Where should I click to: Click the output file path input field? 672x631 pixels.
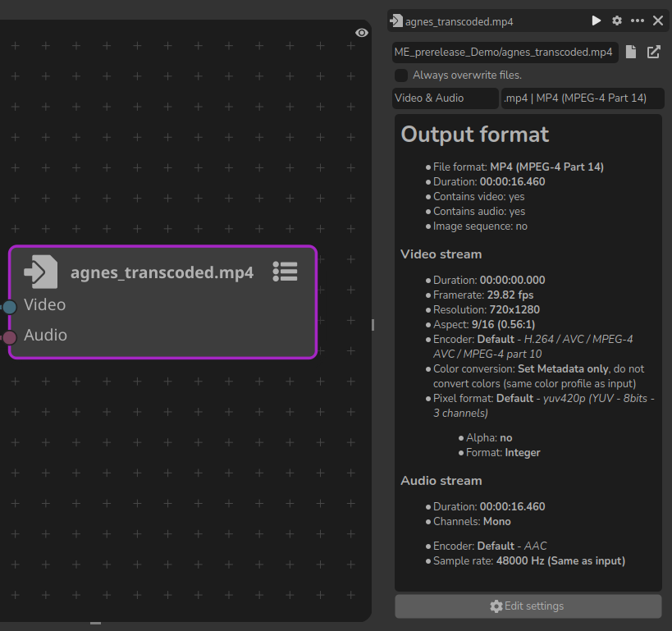point(504,53)
